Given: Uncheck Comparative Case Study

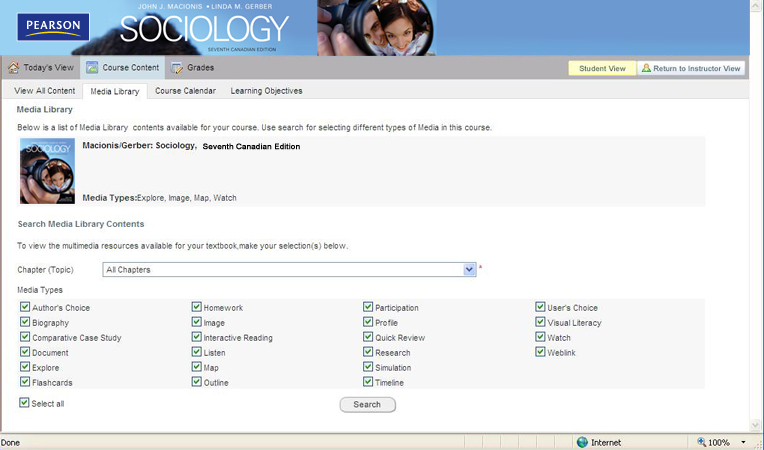Looking at the screenshot, I should click(x=25, y=337).
